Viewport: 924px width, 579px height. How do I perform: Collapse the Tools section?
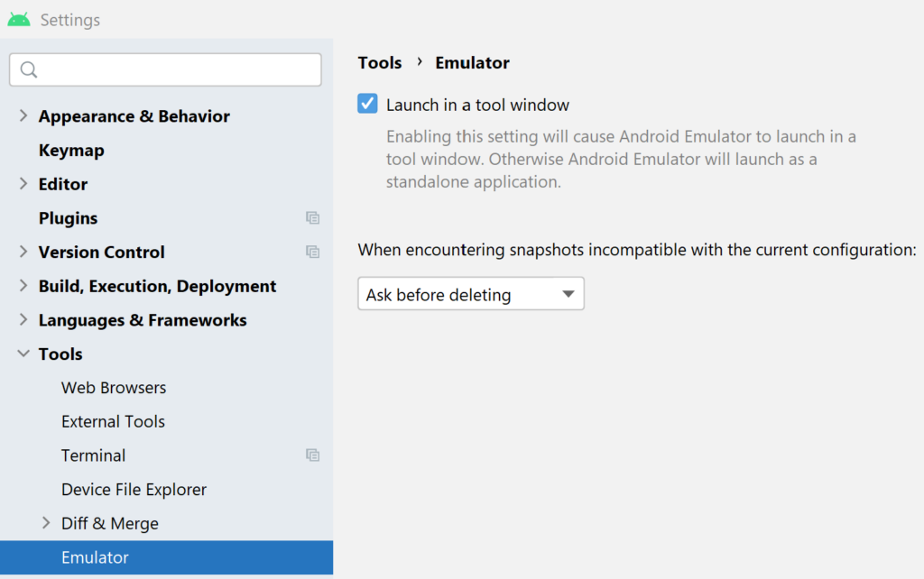click(23, 354)
